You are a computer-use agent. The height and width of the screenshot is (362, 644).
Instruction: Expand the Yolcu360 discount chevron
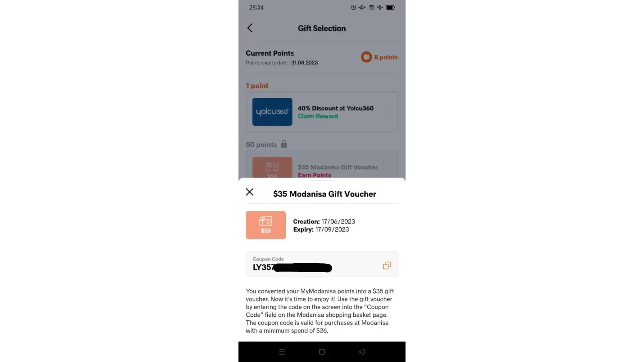tap(386, 112)
